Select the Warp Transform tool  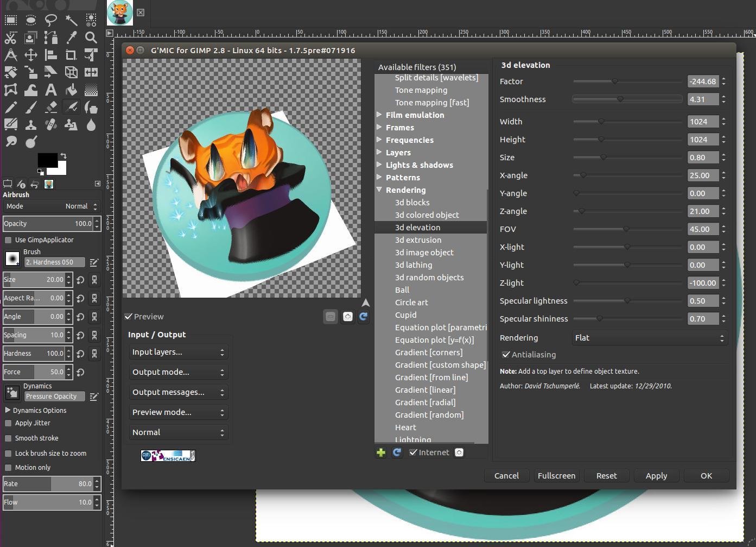30,90
